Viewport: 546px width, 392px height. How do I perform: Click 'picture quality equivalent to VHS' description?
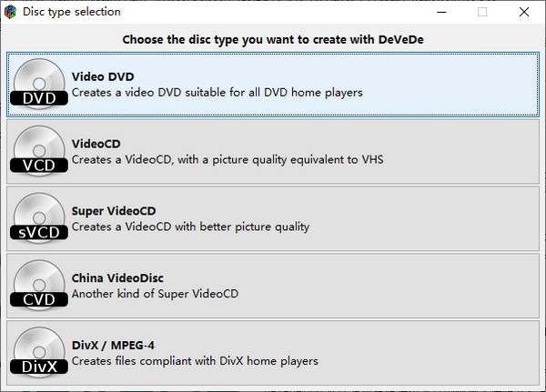click(x=298, y=160)
